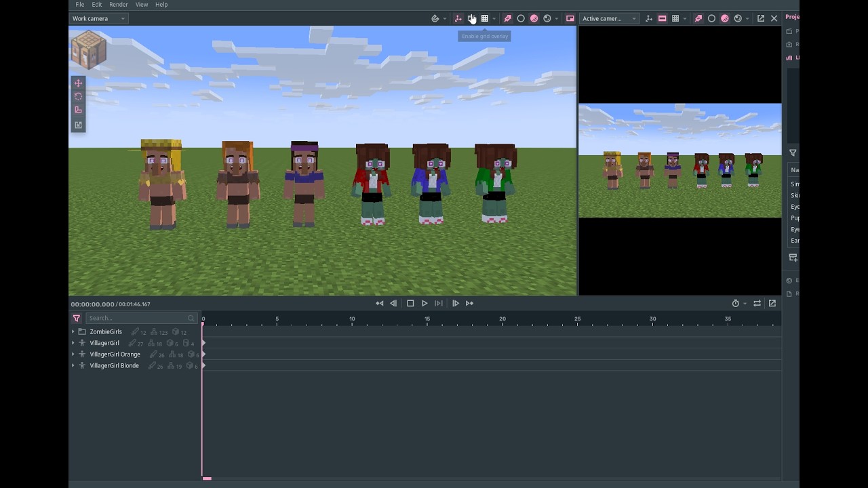Image resolution: width=868 pixels, height=488 pixels.
Task: Click the crafting table navigation cube
Action: click(x=88, y=49)
